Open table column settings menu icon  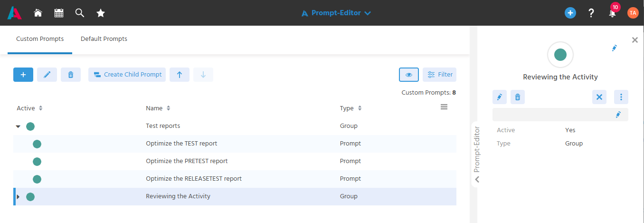point(444,107)
